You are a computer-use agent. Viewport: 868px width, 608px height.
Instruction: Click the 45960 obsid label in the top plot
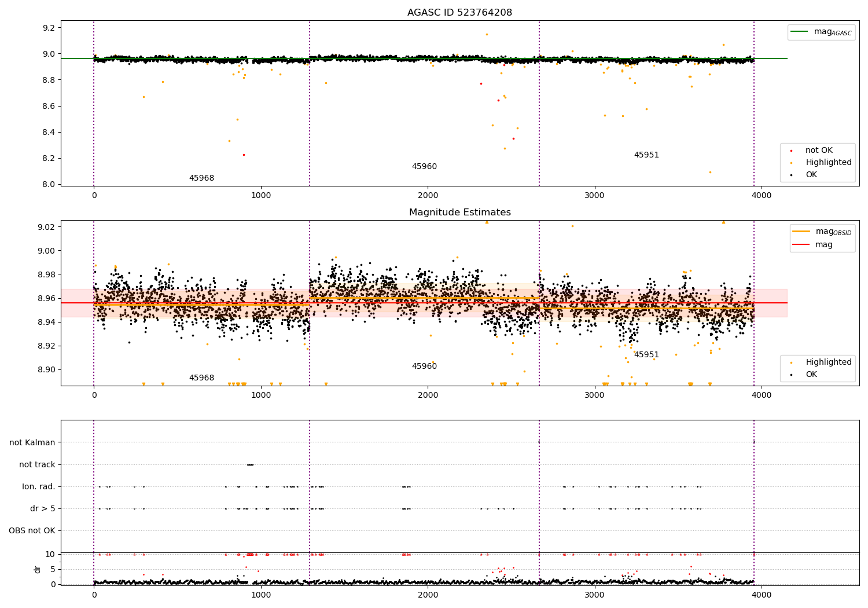tap(424, 167)
